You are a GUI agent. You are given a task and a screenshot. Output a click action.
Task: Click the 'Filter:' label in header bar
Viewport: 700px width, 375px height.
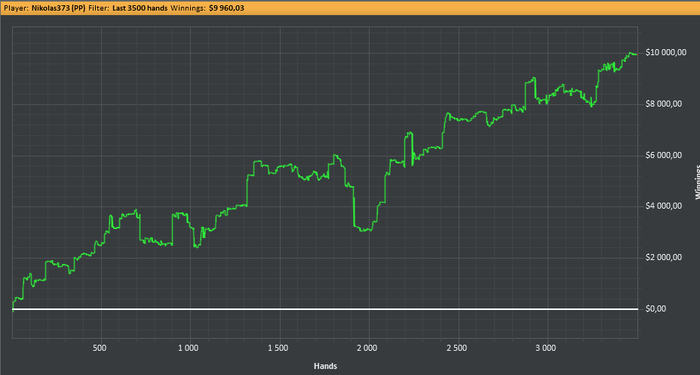coord(99,8)
